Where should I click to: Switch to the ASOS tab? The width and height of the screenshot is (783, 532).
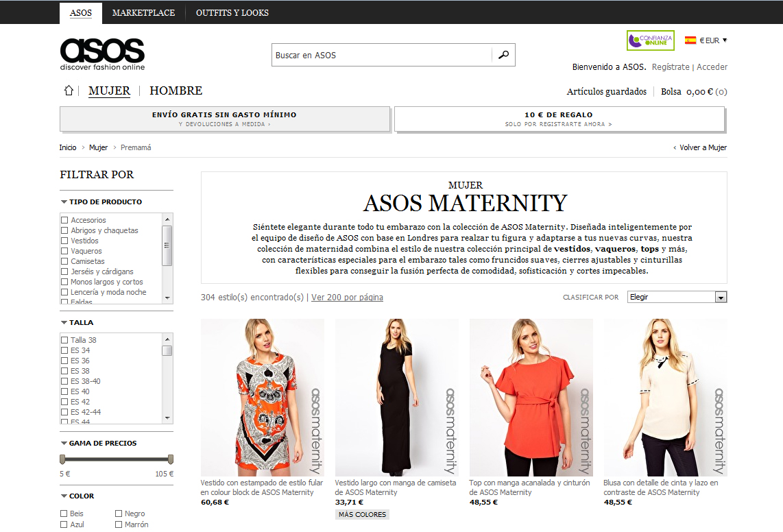[81, 12]
